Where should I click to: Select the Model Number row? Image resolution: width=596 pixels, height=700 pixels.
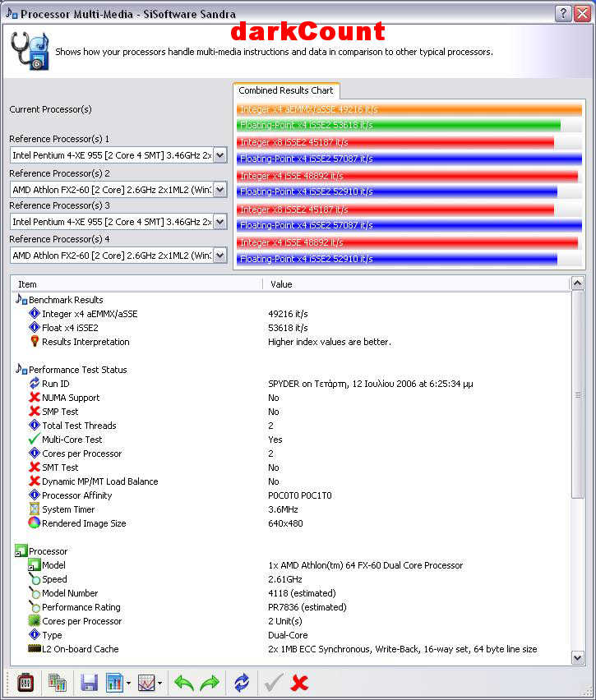pos(290,593)
